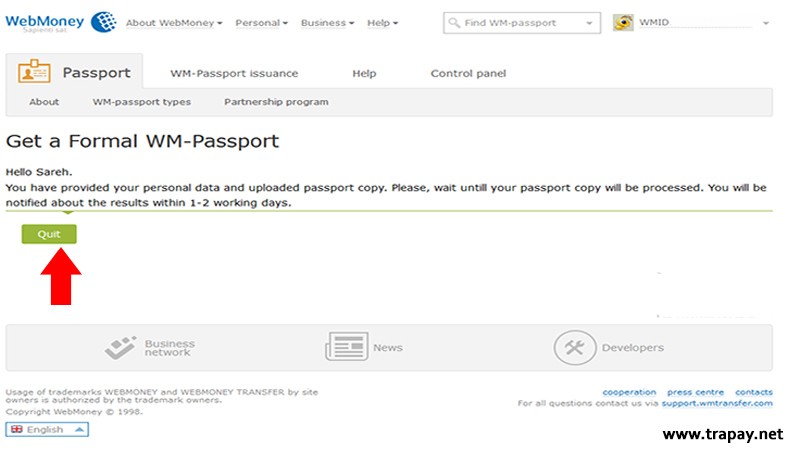The height and width of the screenshot is (450, 800).
Task: Open the Control panel tab
Action: click(468, 73)
